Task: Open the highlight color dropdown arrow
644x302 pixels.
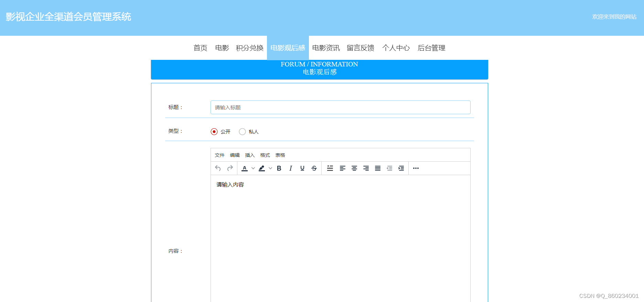Action: pyautogui.click(x=270, y=168)
